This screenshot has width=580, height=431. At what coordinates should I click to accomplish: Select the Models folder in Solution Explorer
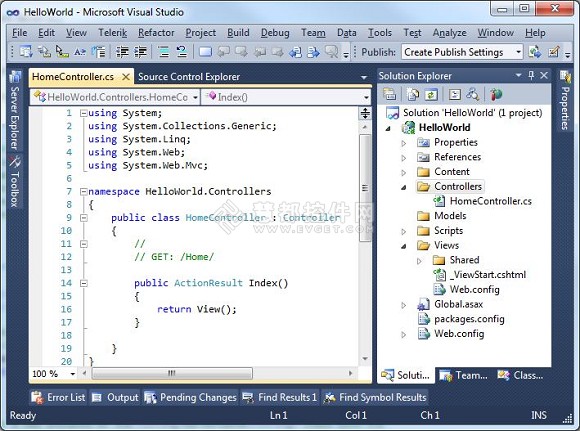[450, 216]
